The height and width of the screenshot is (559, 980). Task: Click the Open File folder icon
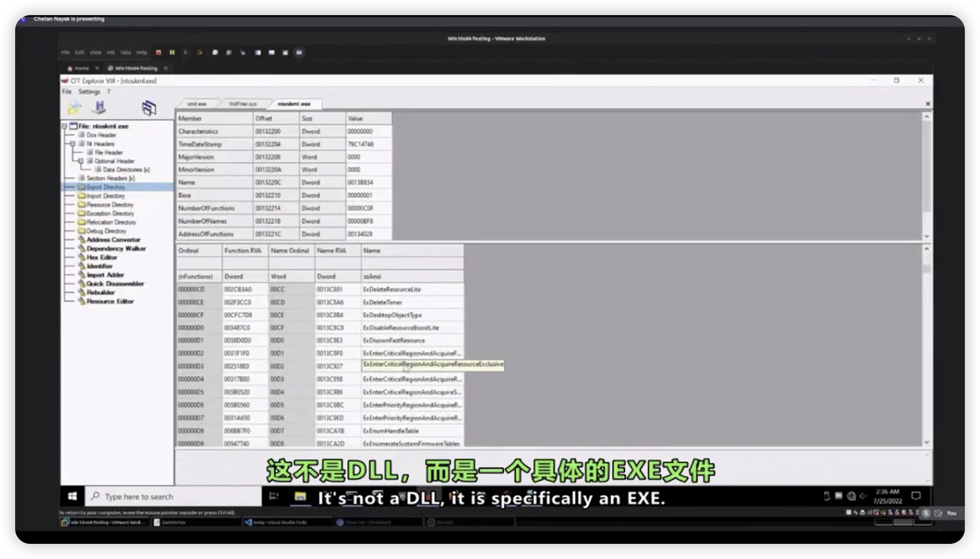tap(74, 107)
